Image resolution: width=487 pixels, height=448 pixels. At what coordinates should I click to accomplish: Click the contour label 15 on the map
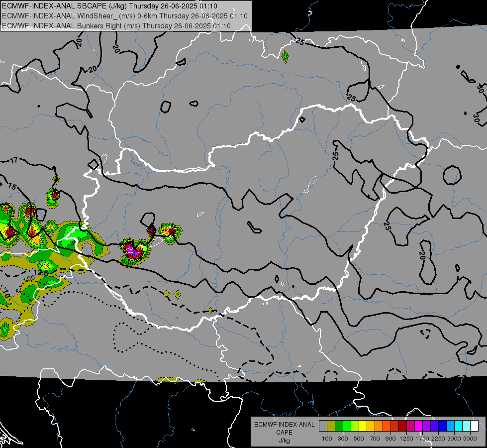(12, 187)
